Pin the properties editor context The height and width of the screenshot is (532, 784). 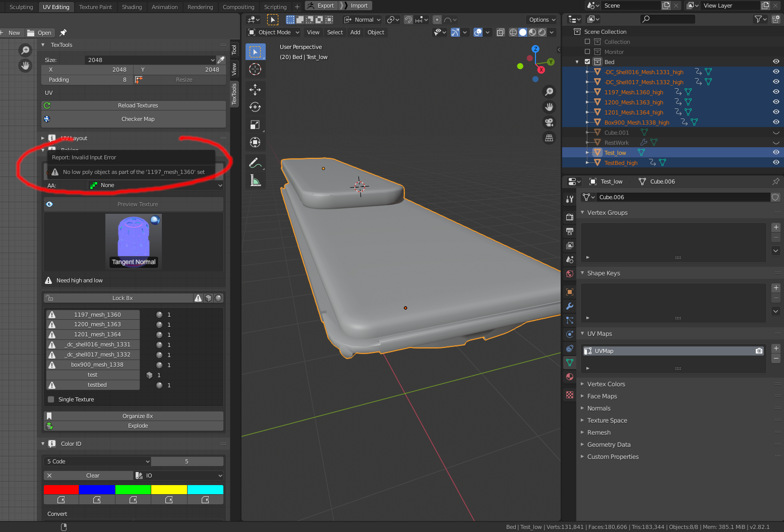[775, 182]
